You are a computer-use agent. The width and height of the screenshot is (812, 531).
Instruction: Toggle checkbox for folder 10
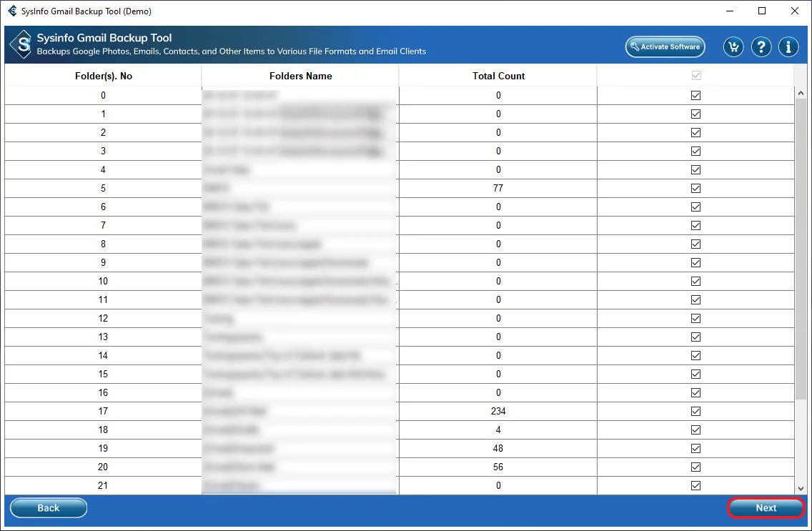696,282
